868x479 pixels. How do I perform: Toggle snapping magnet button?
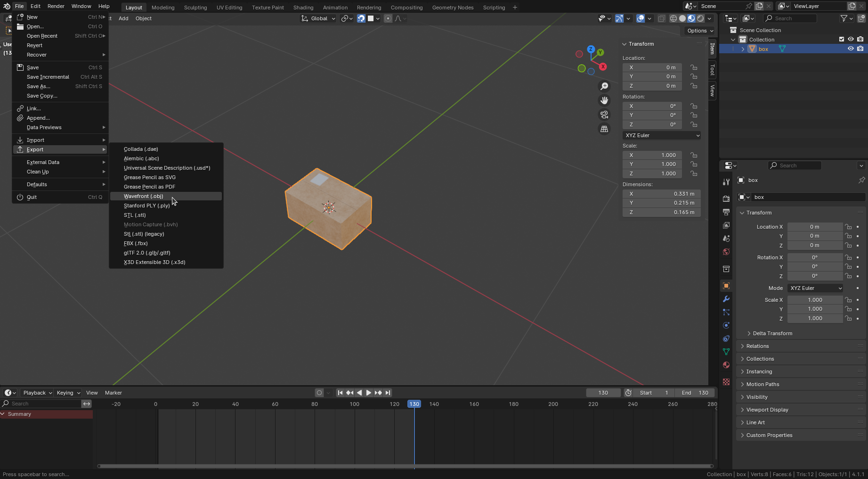[x=361, y=18]
